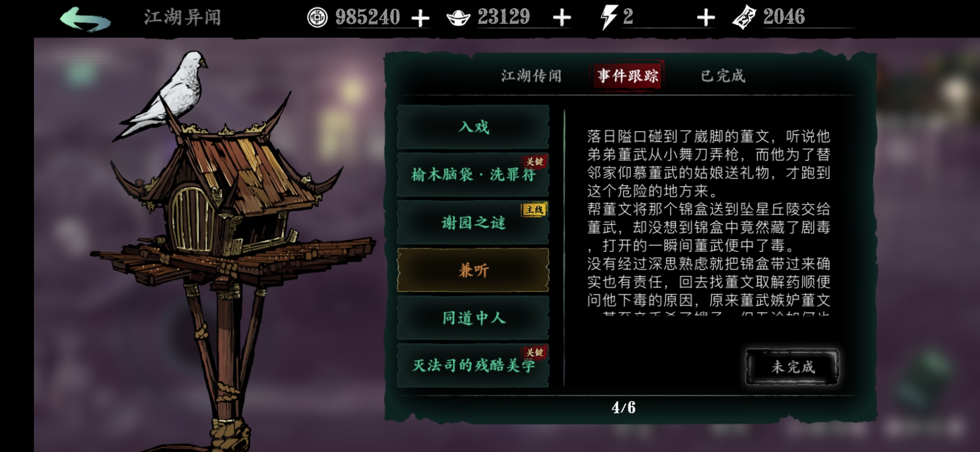Select the 入戏 event entry
Image resolution: width=980 pixels, height=452 pixels.
pyautogui.click(x=473, y=127)
